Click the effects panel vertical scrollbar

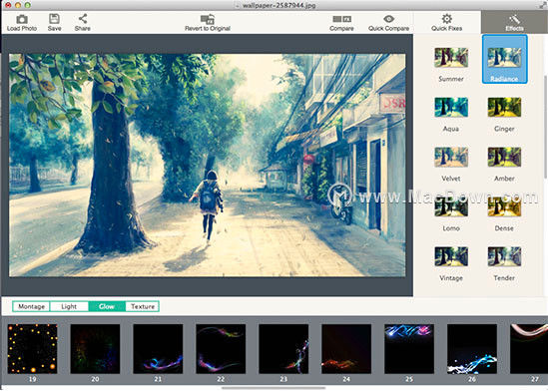tap(546, 128)
